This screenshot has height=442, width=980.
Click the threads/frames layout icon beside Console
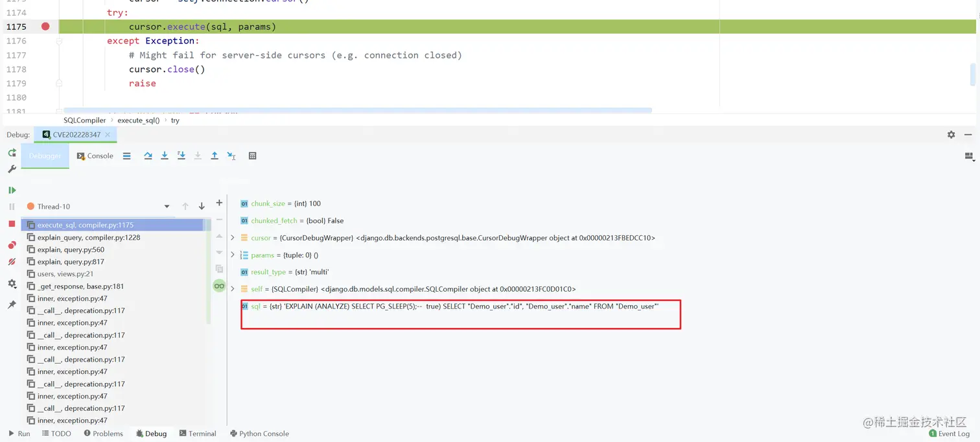click(127, 156)
